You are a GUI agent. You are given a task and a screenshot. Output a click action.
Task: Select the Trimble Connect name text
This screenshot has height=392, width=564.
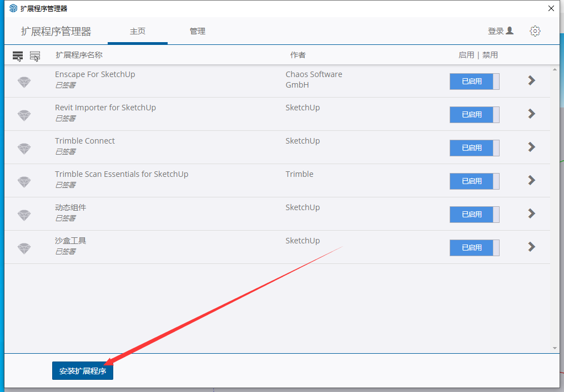tap(85, 141)
